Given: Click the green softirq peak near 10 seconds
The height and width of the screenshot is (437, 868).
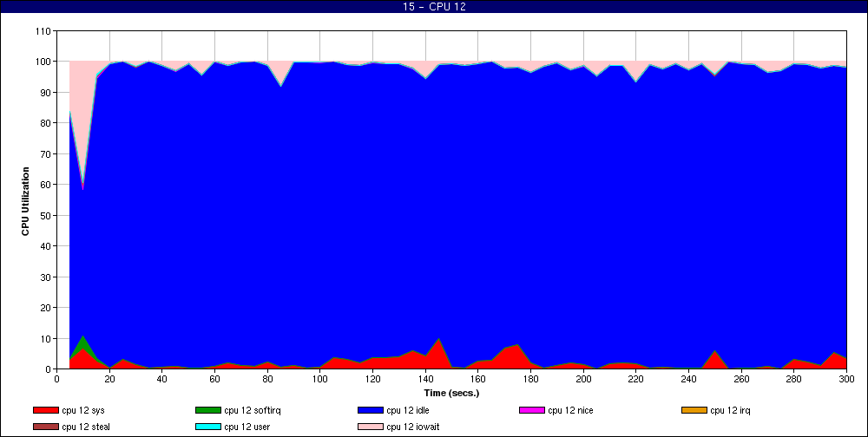Looking at the screenshot, I should point(82,342).
